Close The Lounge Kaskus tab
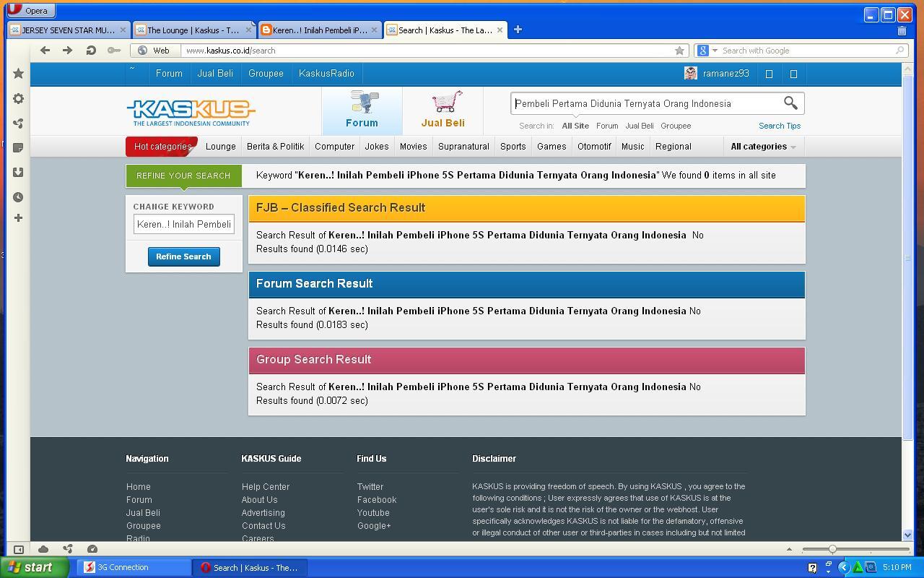Screen dimensions: 924x578 248,30
